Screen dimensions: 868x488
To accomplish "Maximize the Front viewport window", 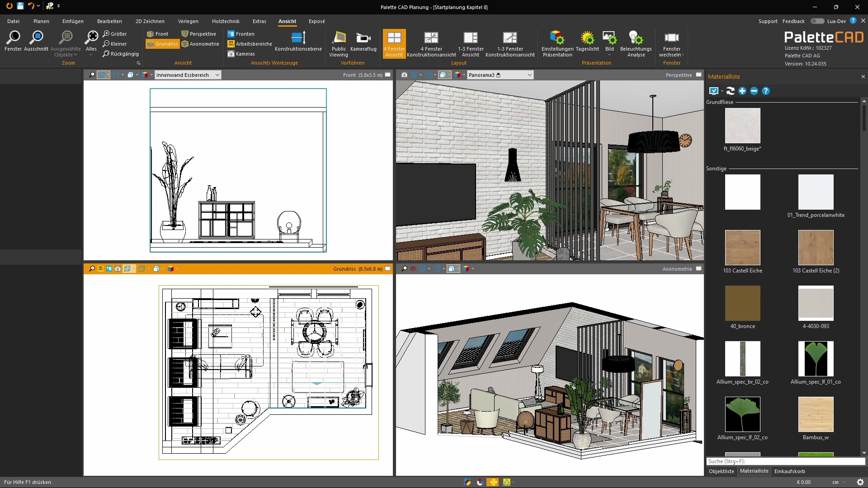I will click(x=388, y=75).
